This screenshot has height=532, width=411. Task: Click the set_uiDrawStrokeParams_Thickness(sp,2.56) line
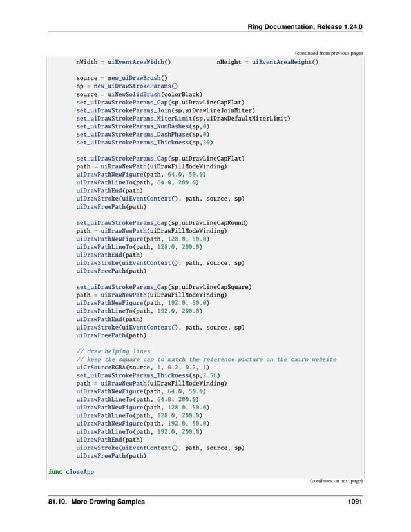coord(148,375)
